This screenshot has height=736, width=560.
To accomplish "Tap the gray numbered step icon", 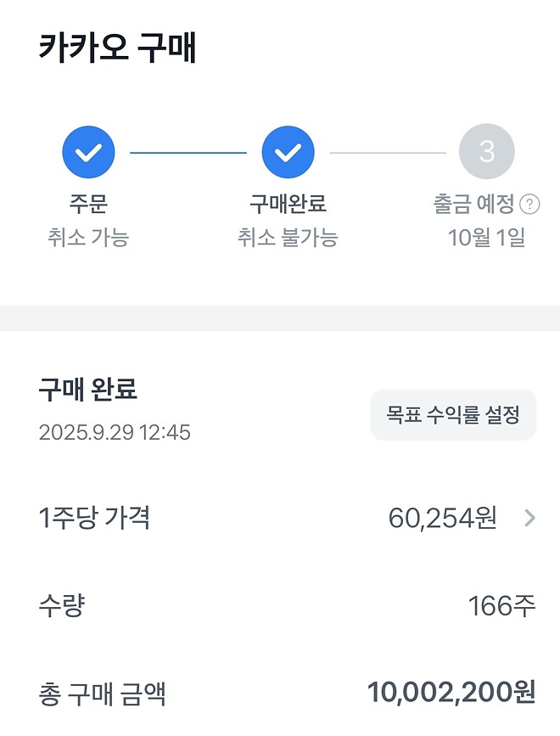I will click(x=488, y=151).
